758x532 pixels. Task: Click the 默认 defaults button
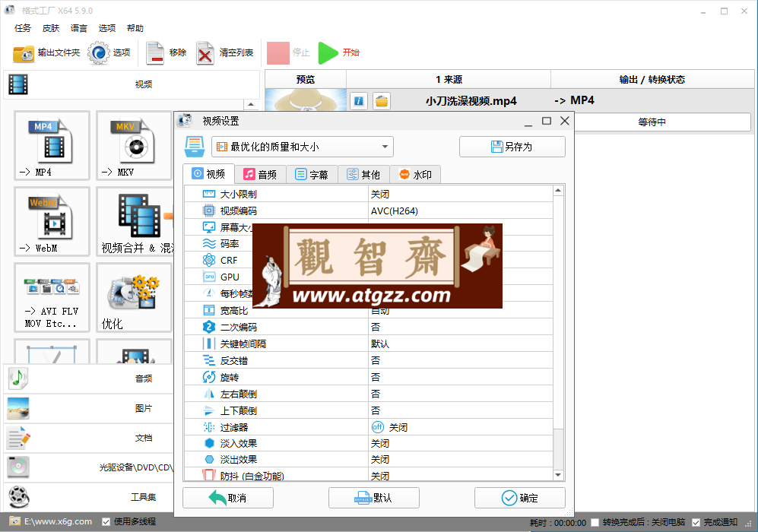point(374,498)
